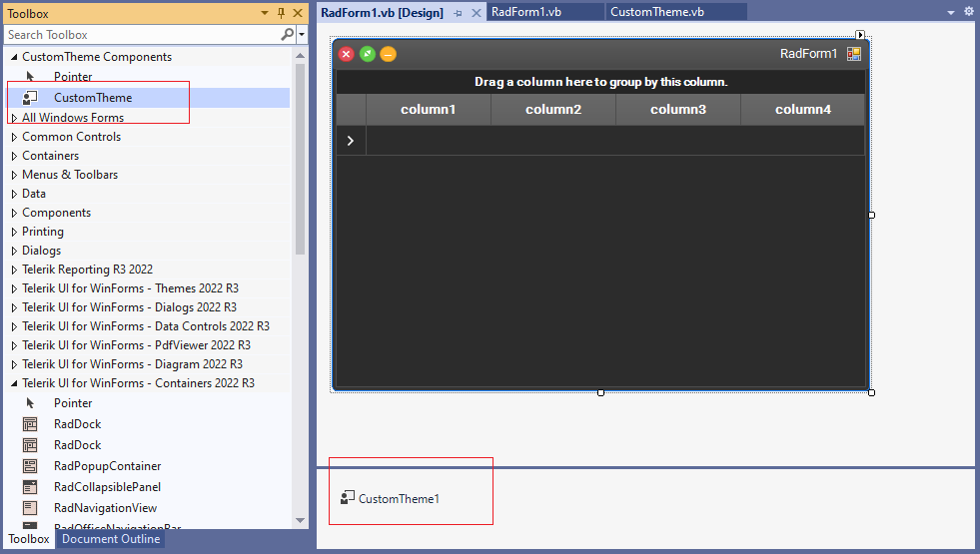The image size is (980, 554).
Task: Click the CustomTheme1 component tray icon
Action: tap(348, 498)
